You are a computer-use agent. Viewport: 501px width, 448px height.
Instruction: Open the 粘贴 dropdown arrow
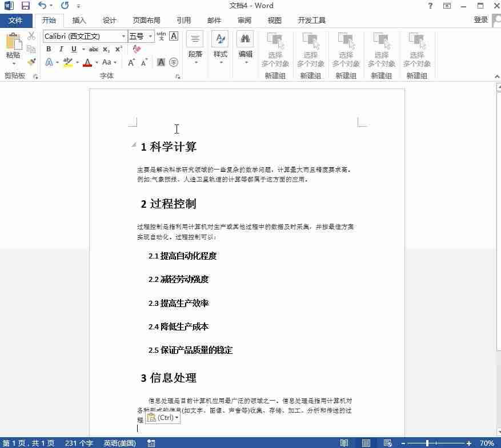[13, 64]
